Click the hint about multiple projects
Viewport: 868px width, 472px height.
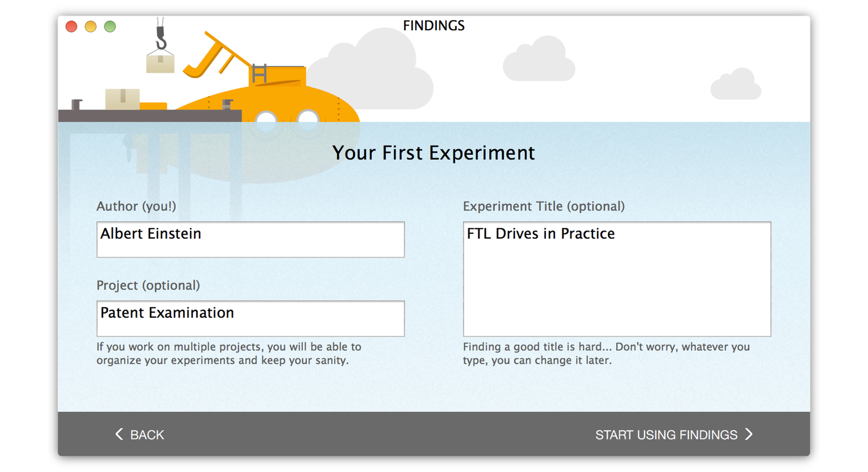click(x=229, y=353)
